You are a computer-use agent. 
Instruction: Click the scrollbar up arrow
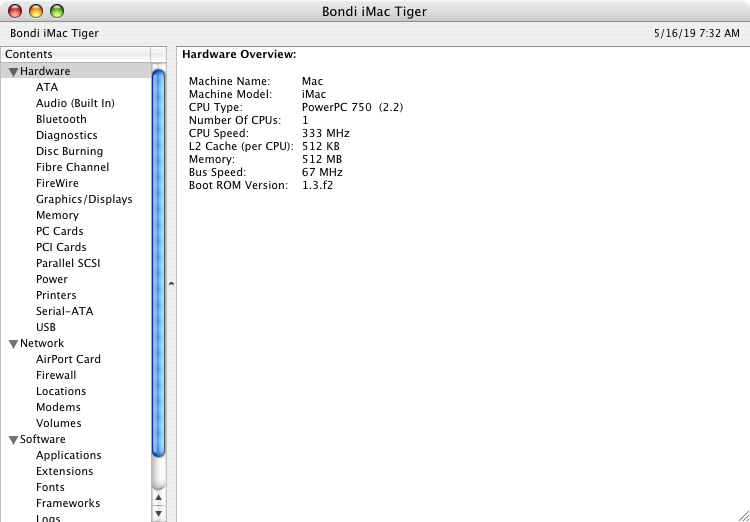(158, 499)
